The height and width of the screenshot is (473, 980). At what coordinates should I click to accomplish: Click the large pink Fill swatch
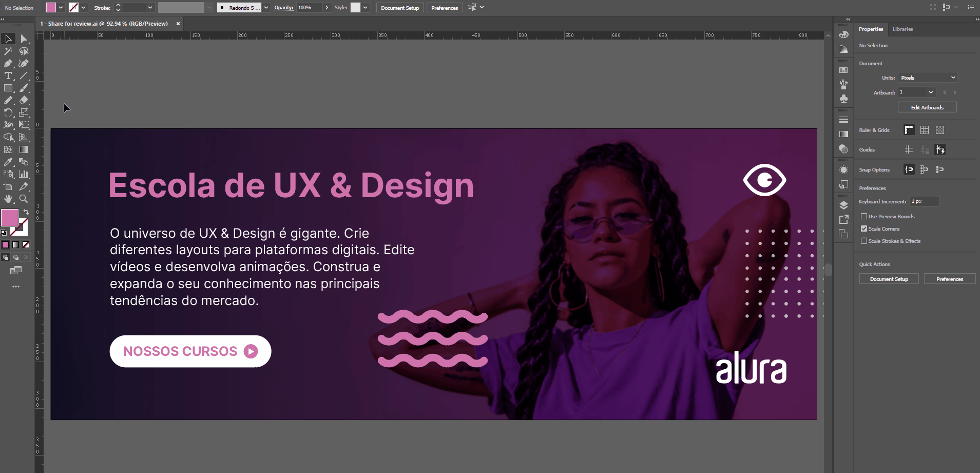click(x=9, y=218)
